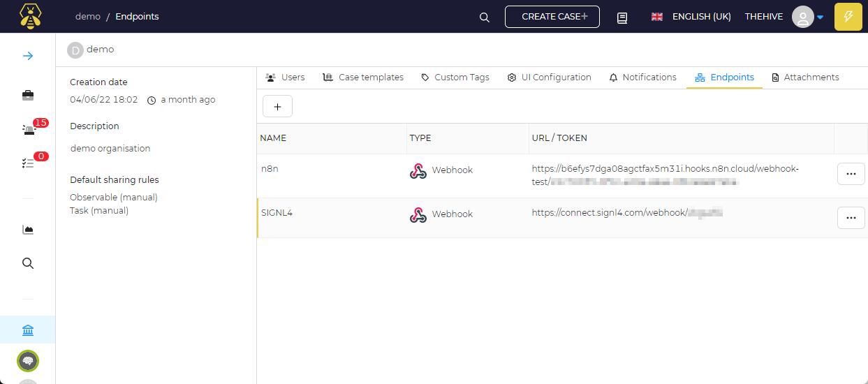Image resolution: width=868 pixels, height=384 pixels.
Task: Click Webhook type text in n8n row
Action: 452,170
